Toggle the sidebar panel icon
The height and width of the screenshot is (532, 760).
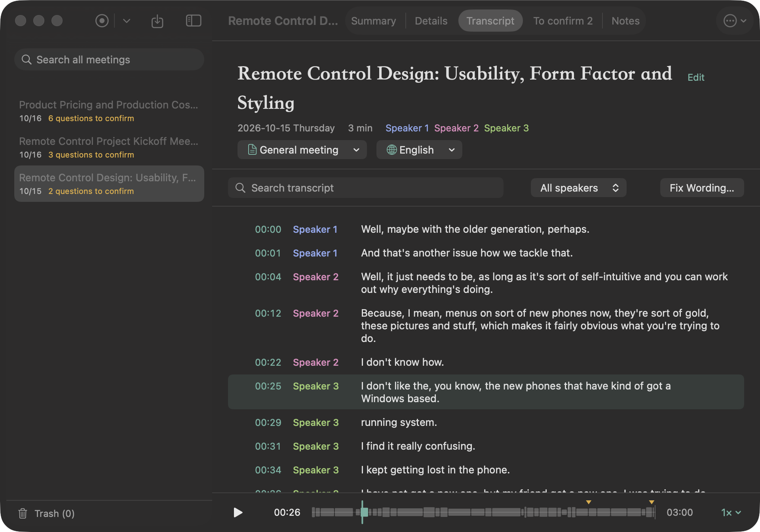[194, 21]
